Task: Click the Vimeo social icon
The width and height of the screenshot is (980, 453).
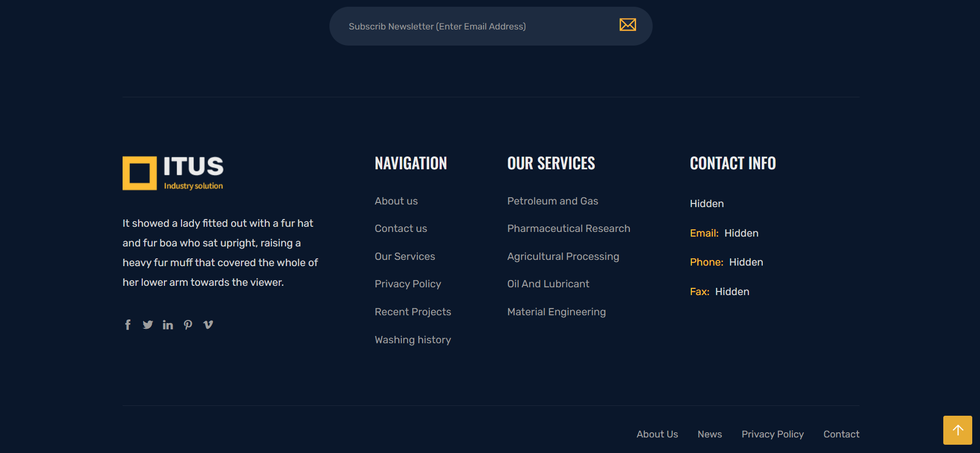Action: click(208, 325)
